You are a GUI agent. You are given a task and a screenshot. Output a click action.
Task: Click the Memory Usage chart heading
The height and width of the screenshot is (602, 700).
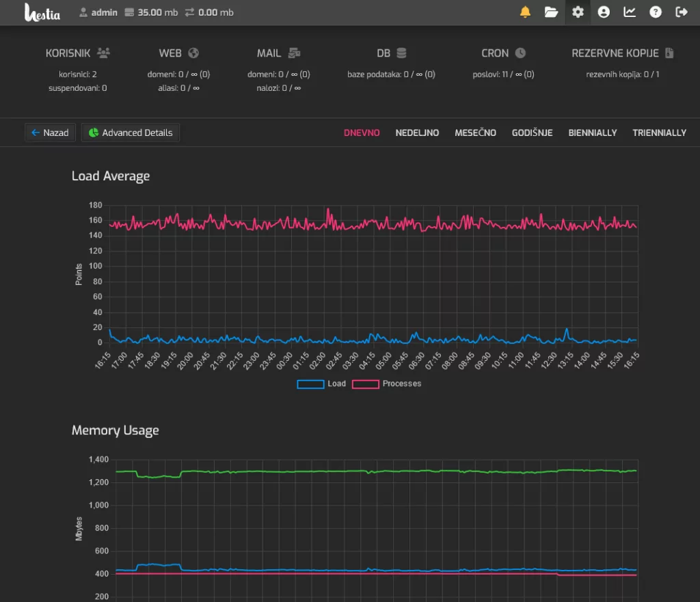point(115,430)
